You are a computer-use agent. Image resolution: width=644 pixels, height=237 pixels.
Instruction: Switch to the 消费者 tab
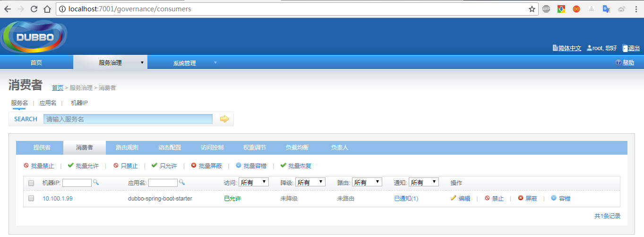85,148
